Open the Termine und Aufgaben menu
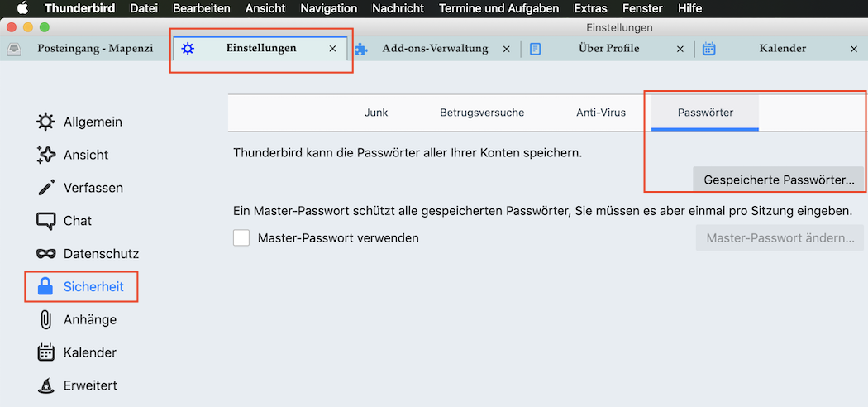This screenshot has width=868, height=407. pyautogui.click(x=498, y=8)
